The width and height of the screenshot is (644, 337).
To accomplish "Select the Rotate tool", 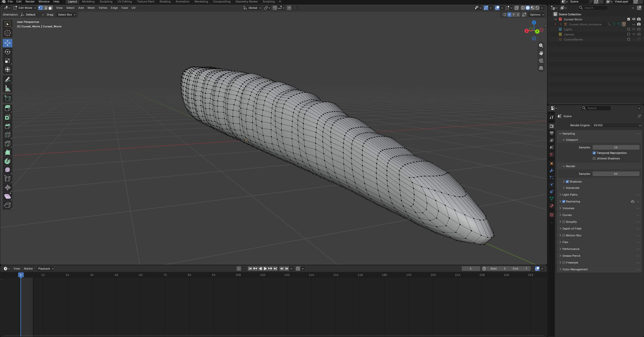I will tap(8, 52).
